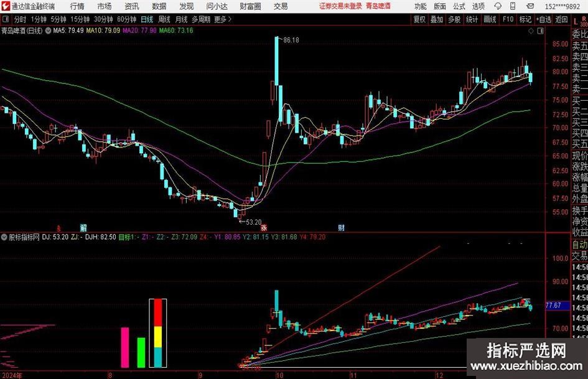Click the 统计 statistics button
588x379 pixels.
(x=472, y=19)
